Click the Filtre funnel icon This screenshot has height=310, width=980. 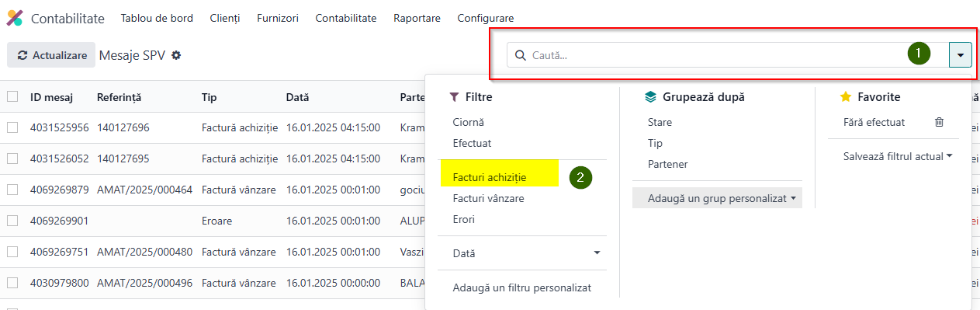click(x=454, y=97)
